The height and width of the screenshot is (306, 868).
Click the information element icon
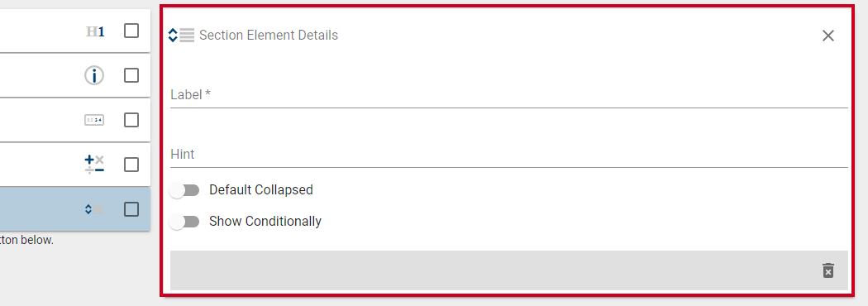tap(94, 75)
